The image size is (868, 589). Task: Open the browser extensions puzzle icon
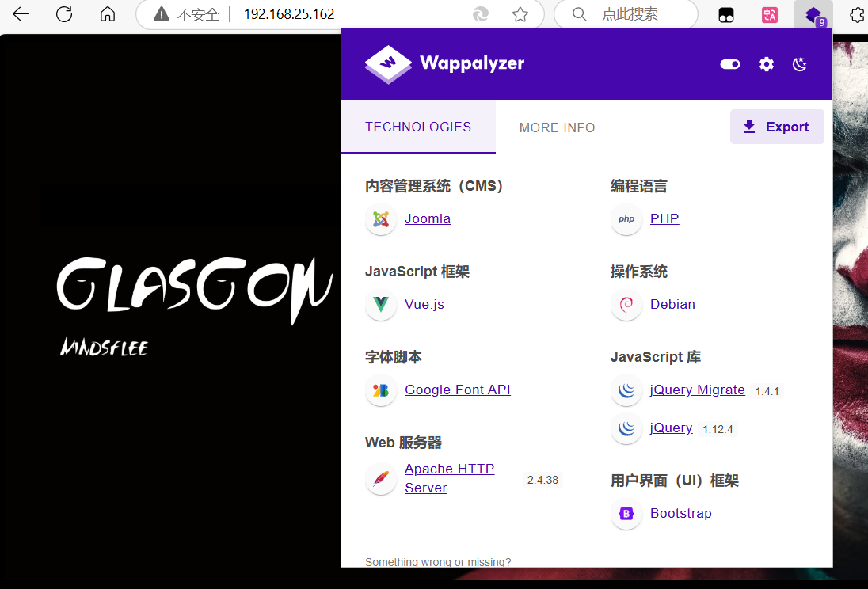(858, 14)
